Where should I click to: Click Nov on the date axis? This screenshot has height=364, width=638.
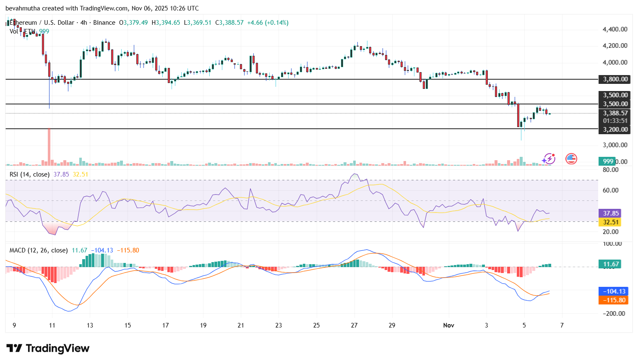pyautogui.click(x=448, y=325)
